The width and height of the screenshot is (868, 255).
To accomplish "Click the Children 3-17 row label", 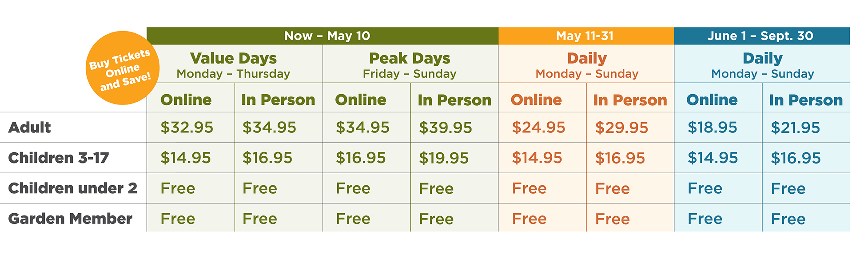I will point(58,158).
